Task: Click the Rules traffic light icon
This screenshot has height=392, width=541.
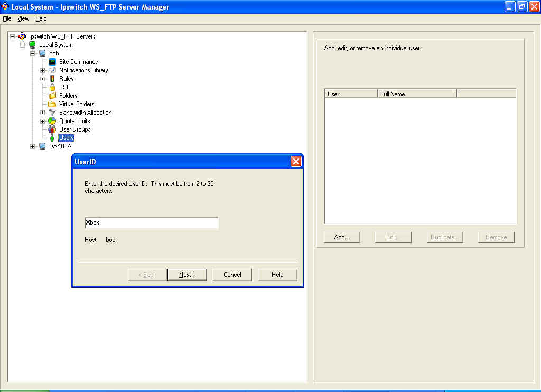Action: coord(52,79)
